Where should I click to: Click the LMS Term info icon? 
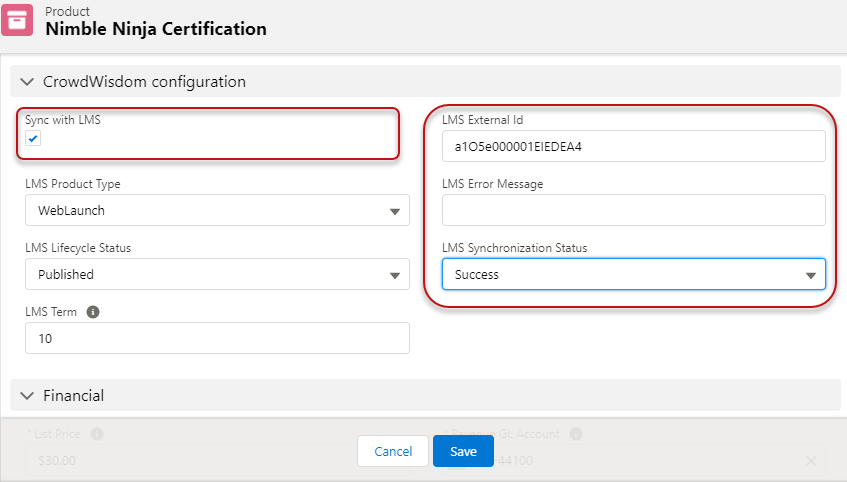coord(93,312)
